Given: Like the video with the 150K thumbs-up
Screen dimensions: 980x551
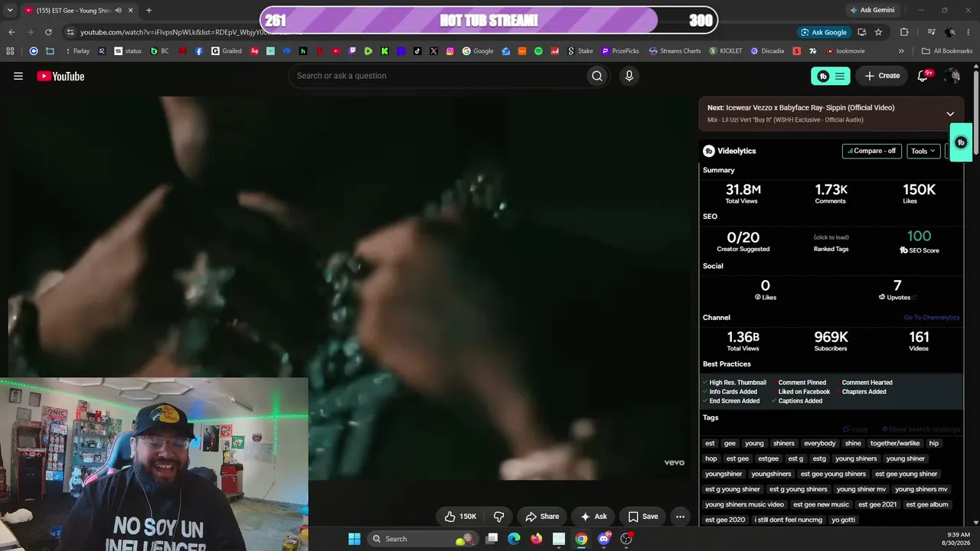Looking at the screenshot, I should point(460,517).
